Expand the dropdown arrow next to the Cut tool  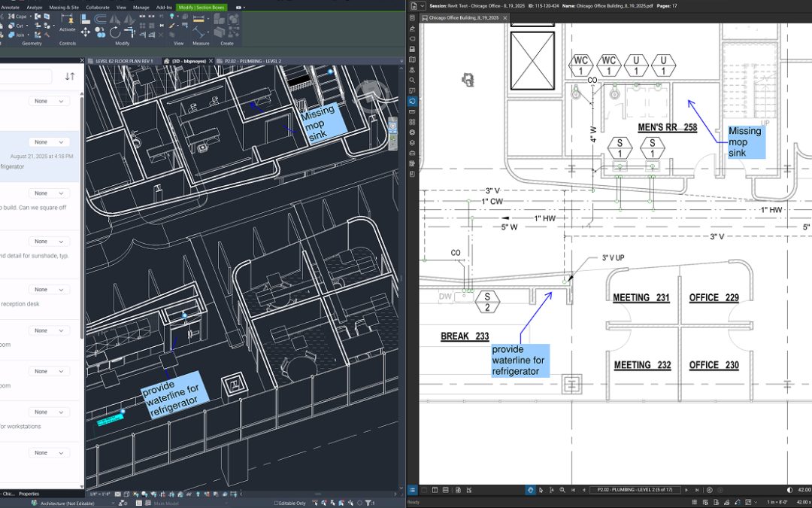tap(26, 26)
